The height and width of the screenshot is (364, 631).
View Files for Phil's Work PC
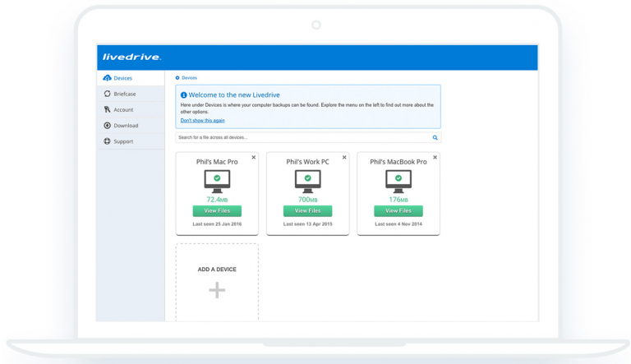308,210
